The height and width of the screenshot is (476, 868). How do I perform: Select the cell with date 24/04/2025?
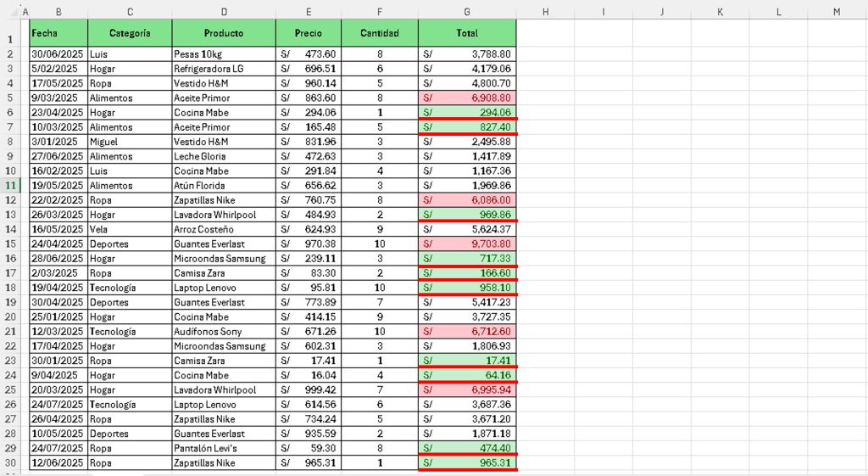(x=58, y=244)
